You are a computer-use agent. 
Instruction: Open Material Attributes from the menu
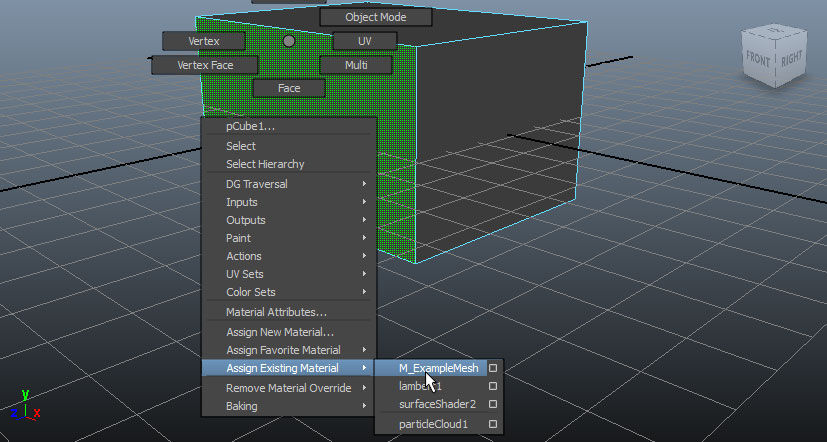[x=276, y=312]
